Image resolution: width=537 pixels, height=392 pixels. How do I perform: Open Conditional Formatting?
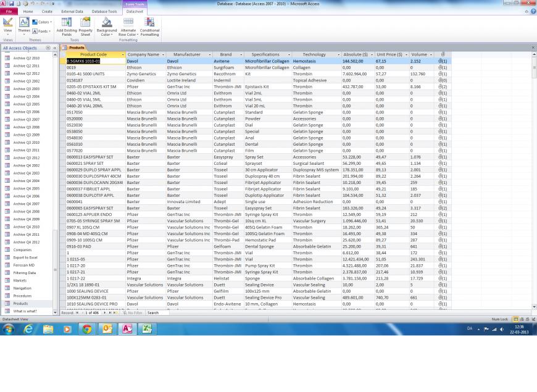pyautogui.click(x=149, y=27)
